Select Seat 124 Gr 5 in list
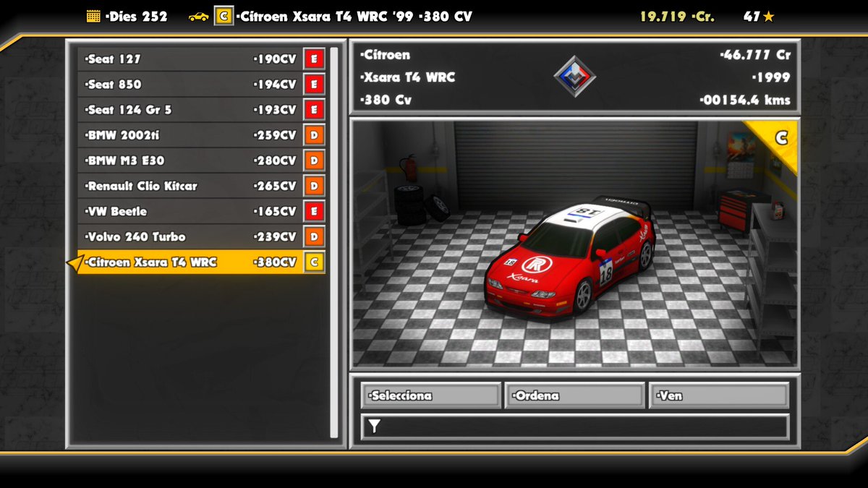 click(201, 110)
